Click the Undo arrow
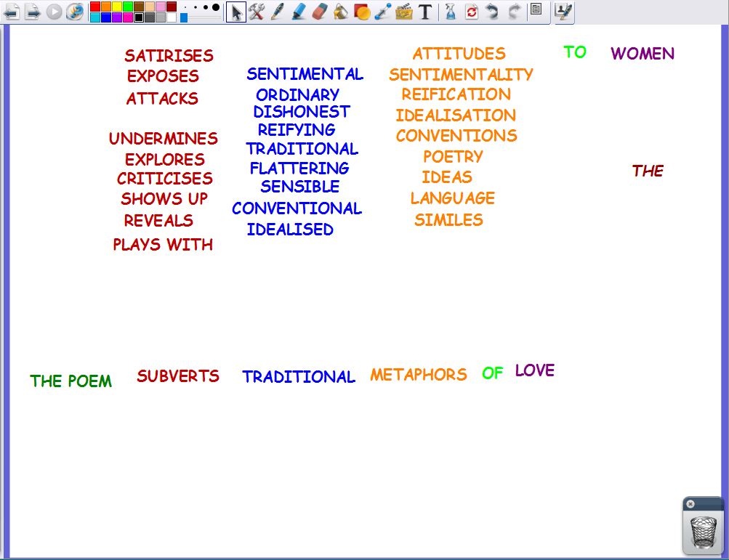729x560 pixels. [x=492, y=12]
